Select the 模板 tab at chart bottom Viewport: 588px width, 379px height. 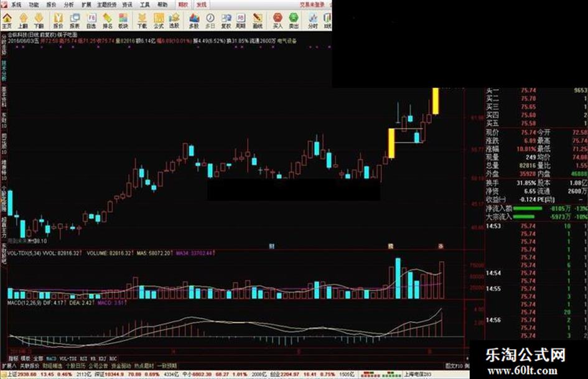pyautogui.click(x=26, y=358)
